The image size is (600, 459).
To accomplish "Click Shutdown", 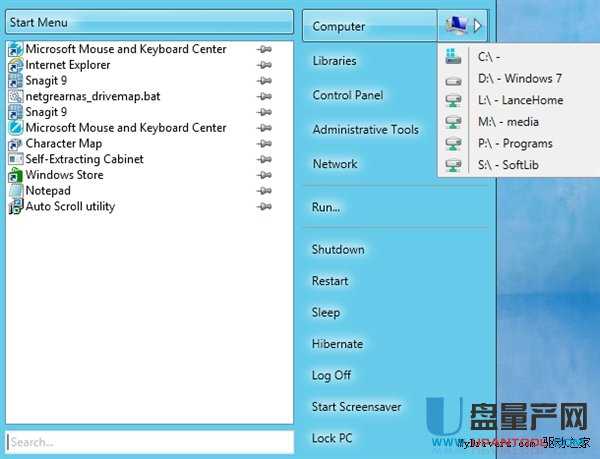I will 338,250.
